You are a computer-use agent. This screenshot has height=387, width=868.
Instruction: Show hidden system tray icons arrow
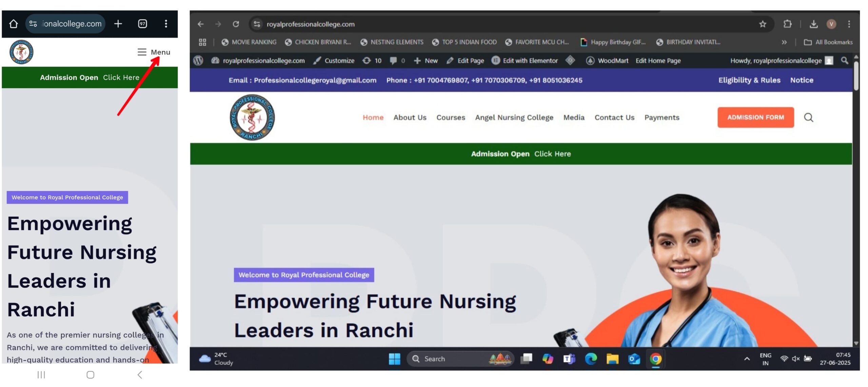click(747, 359)
